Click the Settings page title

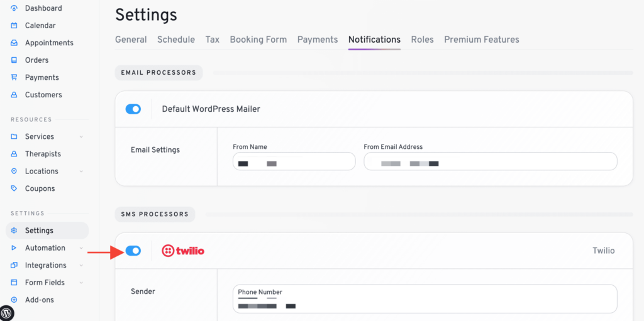pyautogui.click(x=146, y=15)
